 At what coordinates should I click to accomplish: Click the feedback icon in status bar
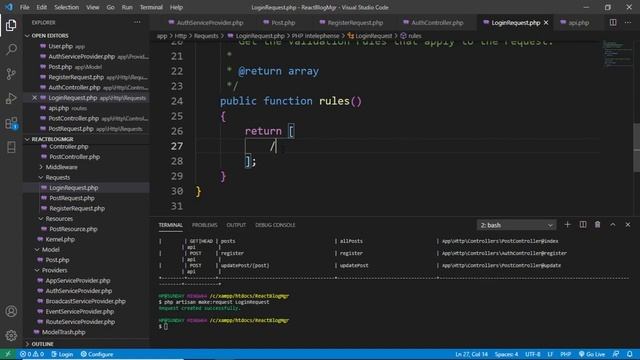click(616, 354)
